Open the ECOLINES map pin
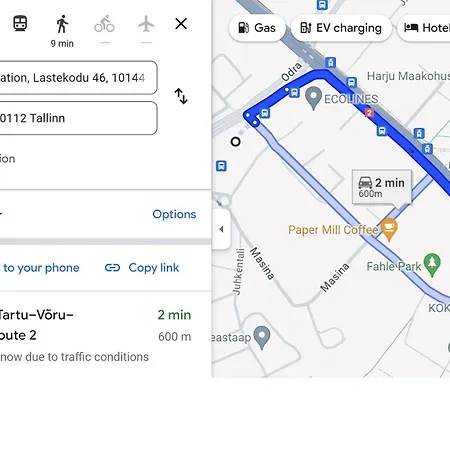This screenshot has height=450, width=450. point(313,98)
